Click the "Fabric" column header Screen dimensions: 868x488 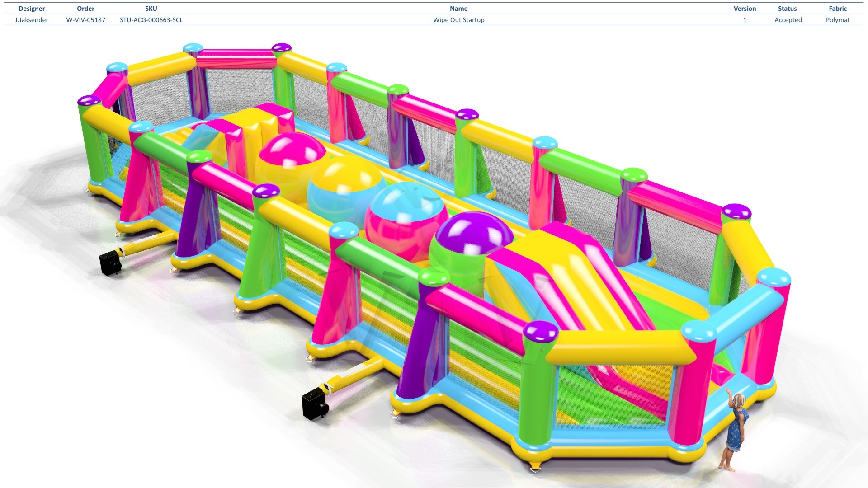point(838,9)
